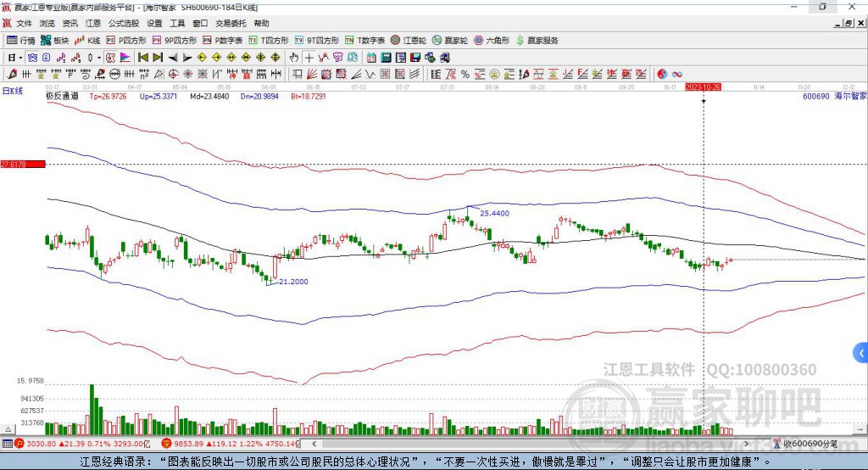Expand the blue side panel chevron
Screen dimensions: 868x470
[x=861, y=353]
